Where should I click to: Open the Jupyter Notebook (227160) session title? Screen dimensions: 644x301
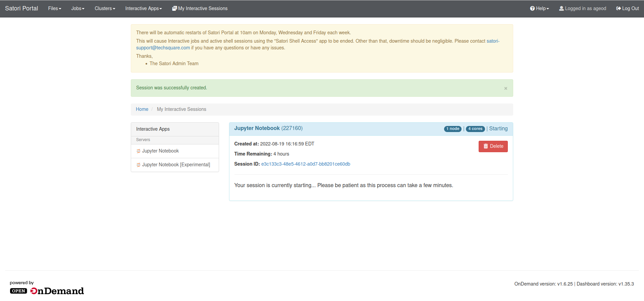coord(268,128)
